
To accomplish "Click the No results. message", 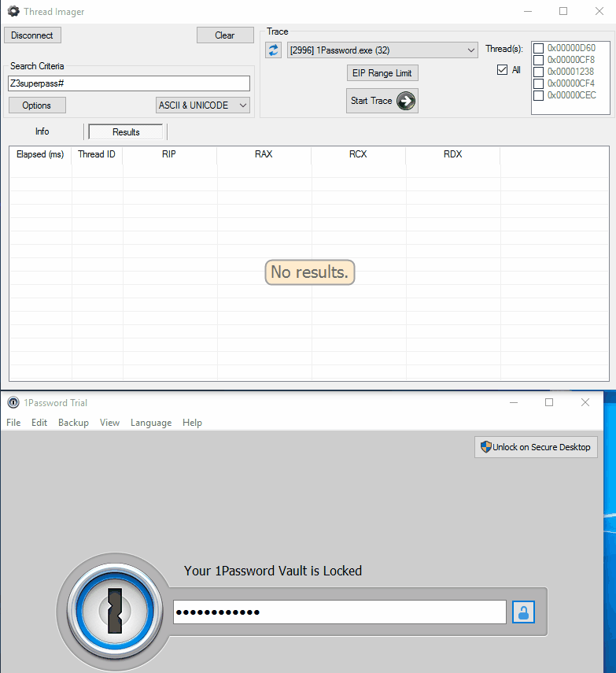I will click(x=310, y=272).
